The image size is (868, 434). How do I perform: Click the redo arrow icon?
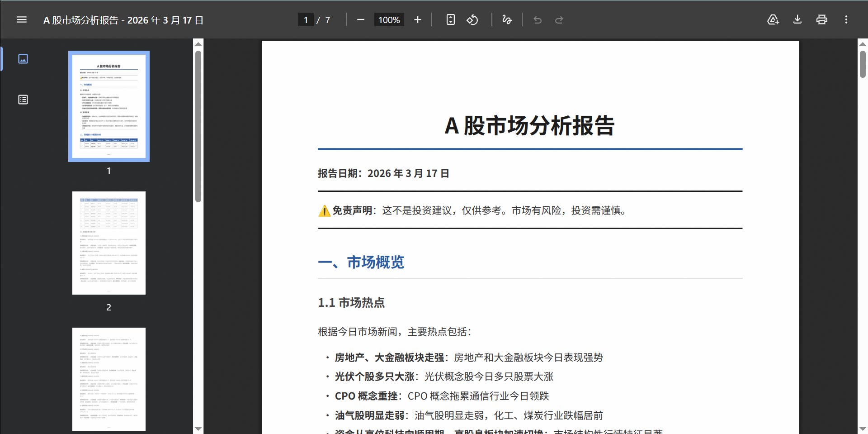[559, 20]
